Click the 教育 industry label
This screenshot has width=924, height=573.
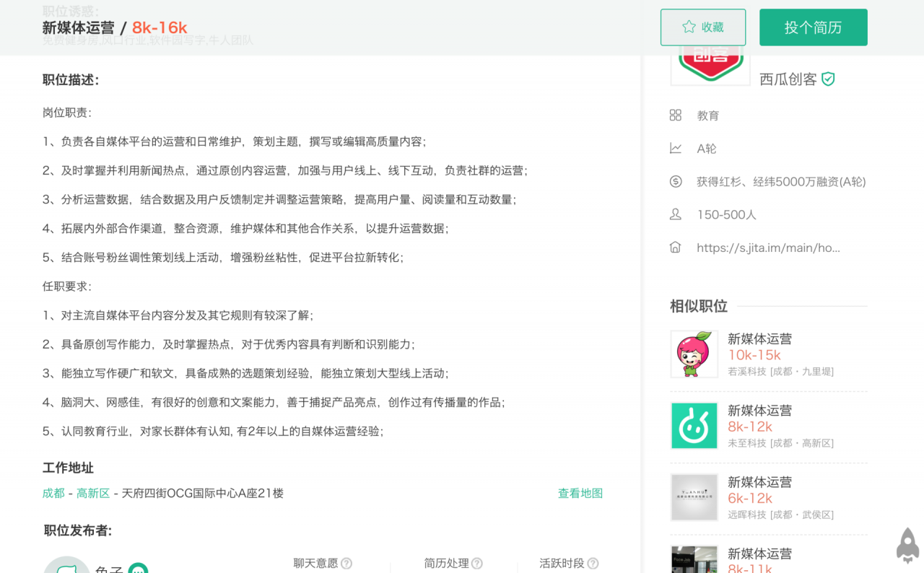[x=708, y=115]
